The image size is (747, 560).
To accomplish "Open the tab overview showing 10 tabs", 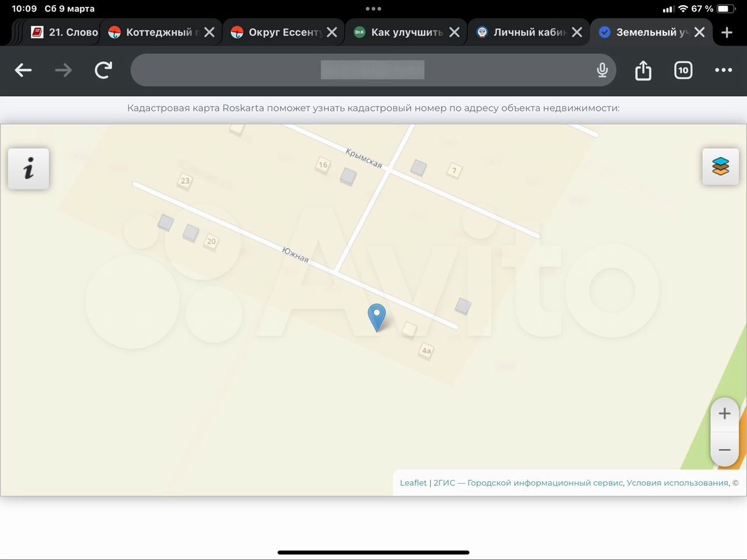I will pyautogui.click(x=683, y=71).
